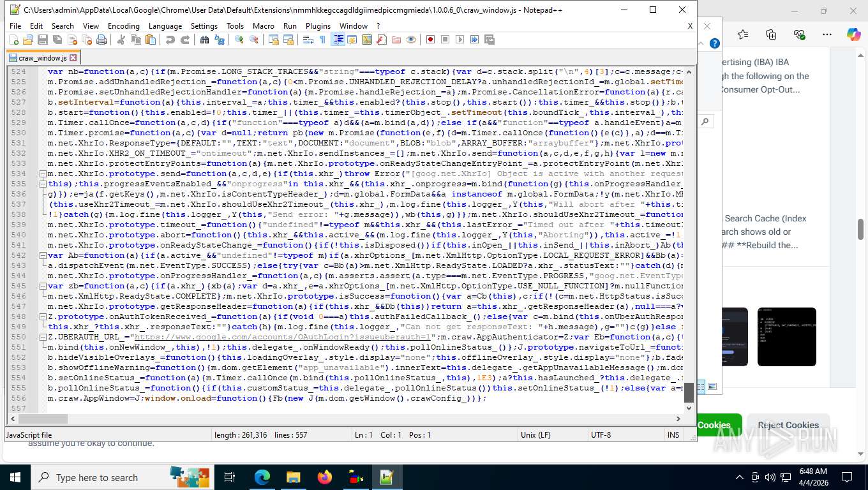Save the current file via toolbar

(x=43, y=40)
